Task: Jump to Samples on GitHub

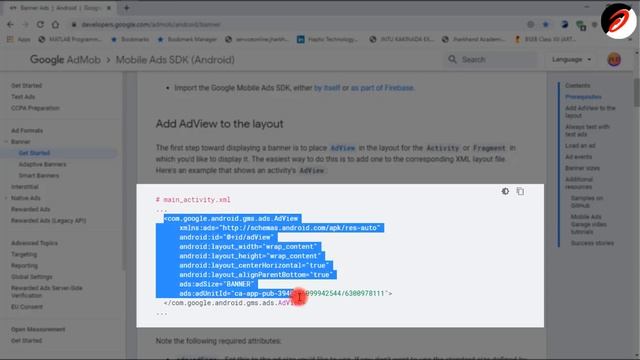Action: (587, 202)
